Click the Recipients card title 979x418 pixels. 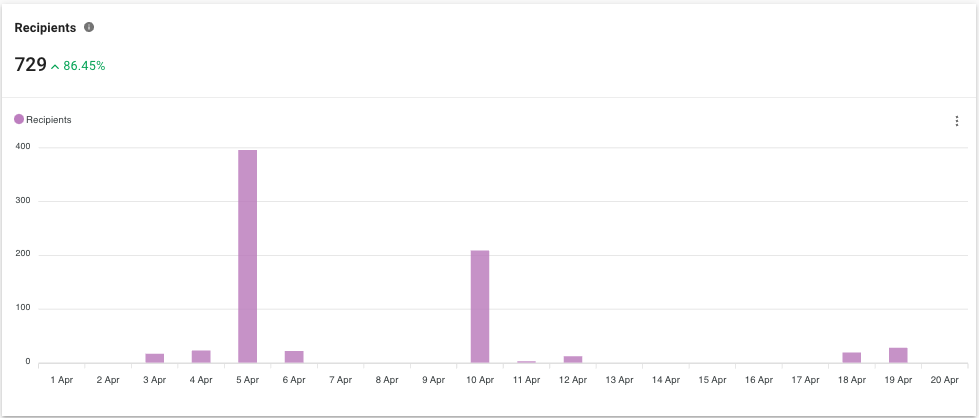coord(45,27)
